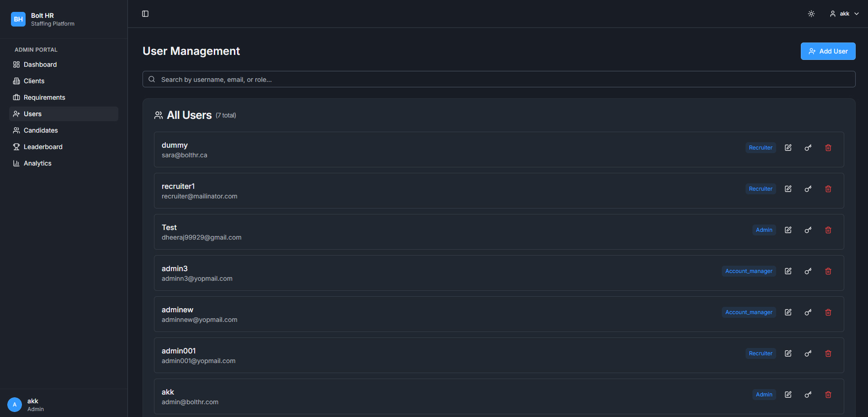Open Analytics from the sidebar
The width and height of the screenshot is (868, 417).
click(x=37, y=163)
